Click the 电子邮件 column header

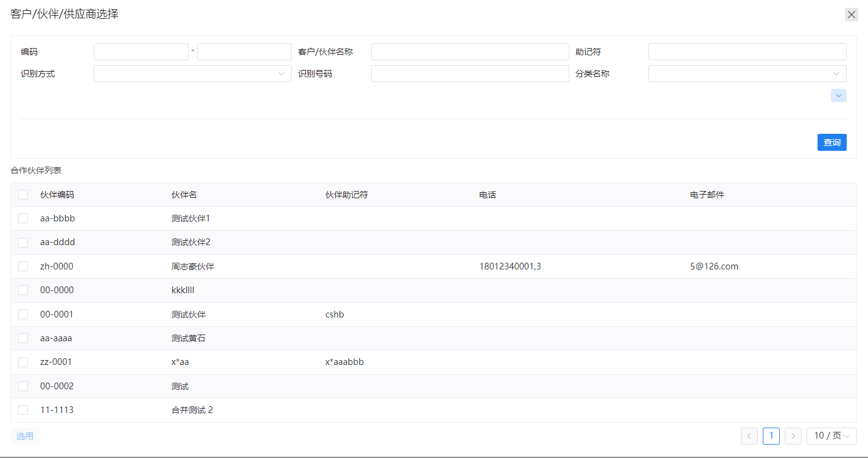707,195
